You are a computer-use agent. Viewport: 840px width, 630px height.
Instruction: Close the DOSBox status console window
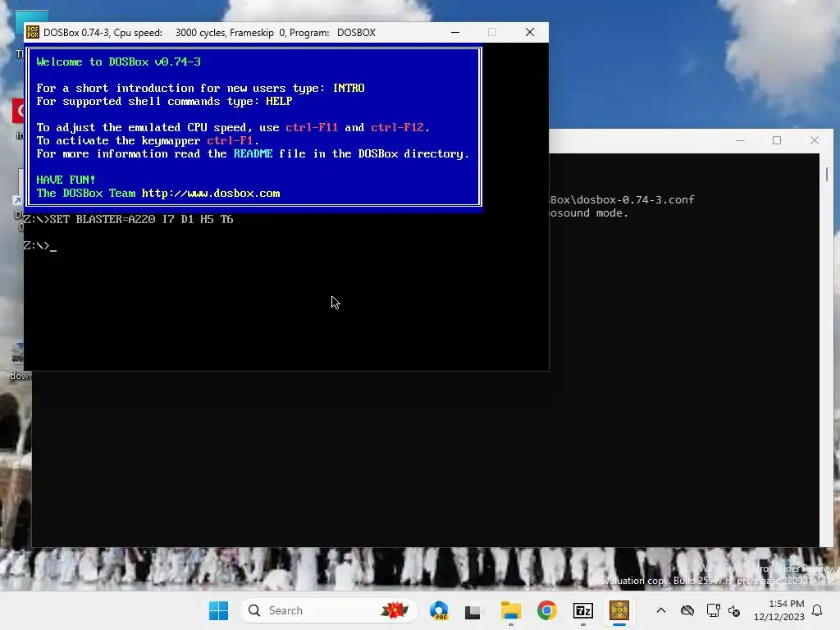pos(815,140)
